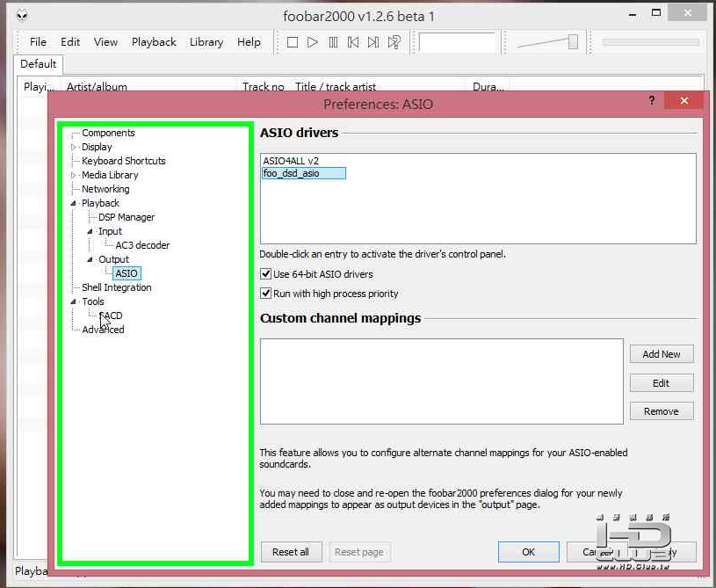Collapse the Input node arrow
Viewport: 716px width, 588px height.
(90, 232)
